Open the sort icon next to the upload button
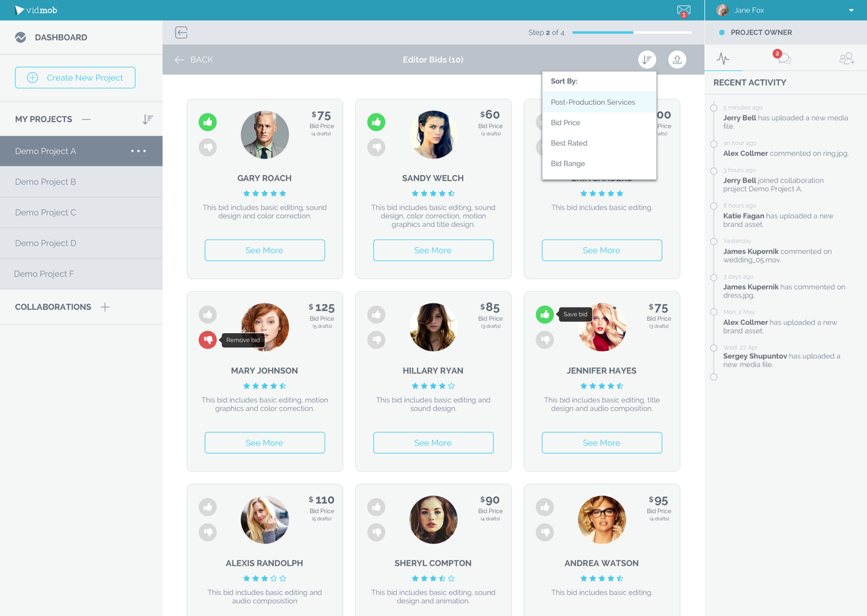 tap(647, 59)
